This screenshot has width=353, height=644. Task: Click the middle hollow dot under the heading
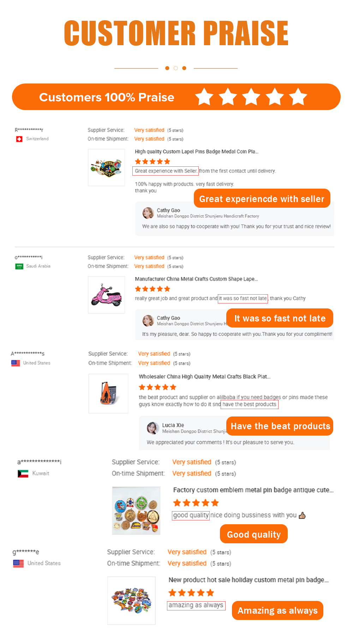pos(176,68)
